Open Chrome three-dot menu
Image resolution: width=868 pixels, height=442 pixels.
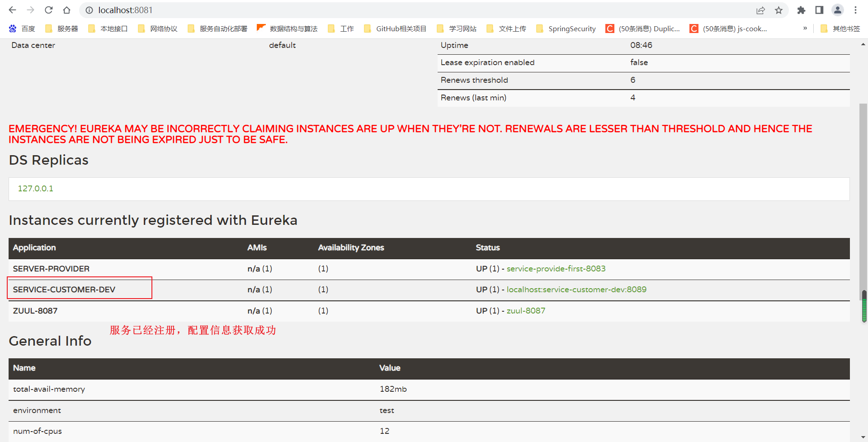coord(855,10)
